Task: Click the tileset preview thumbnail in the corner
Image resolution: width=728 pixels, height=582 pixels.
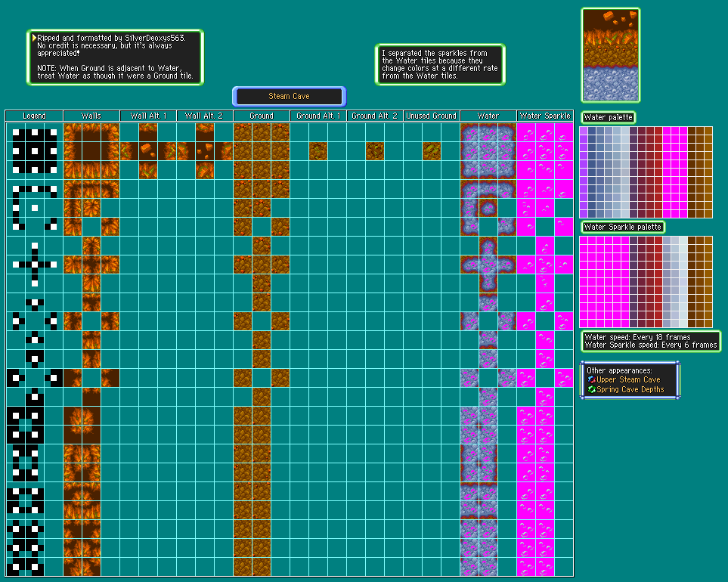Action: coord(611,55)
